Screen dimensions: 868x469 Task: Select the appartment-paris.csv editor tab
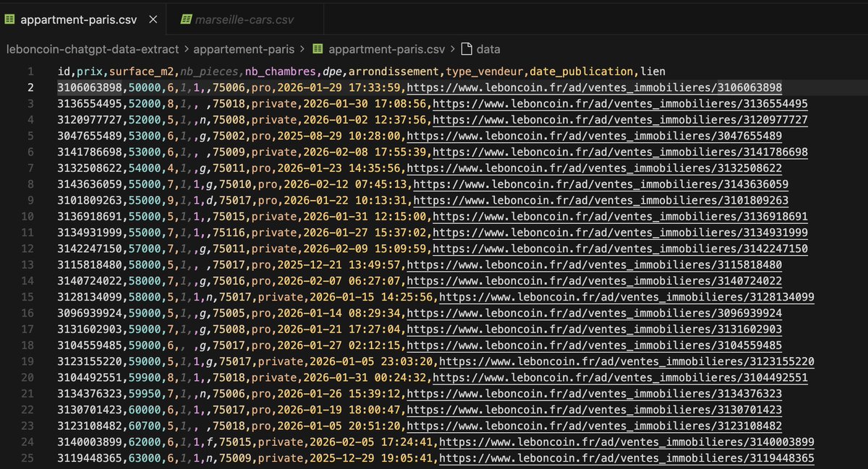tap(83, 20)
